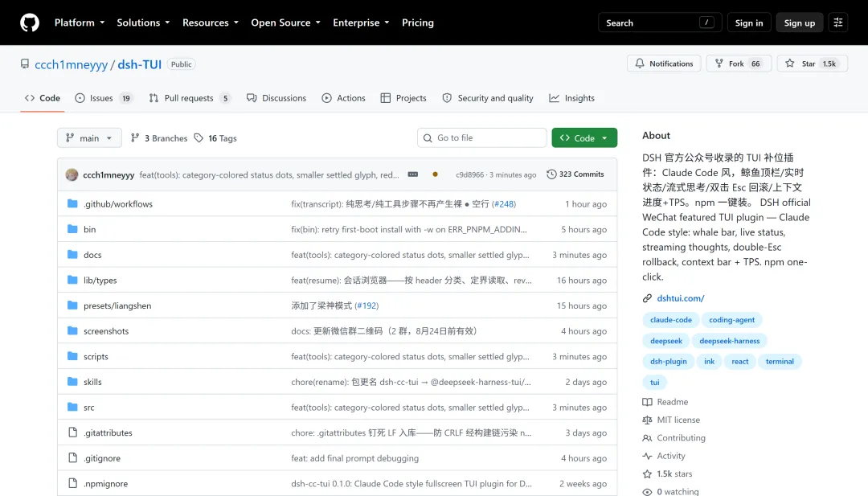Click the file icon for .gitattributes

72,432
